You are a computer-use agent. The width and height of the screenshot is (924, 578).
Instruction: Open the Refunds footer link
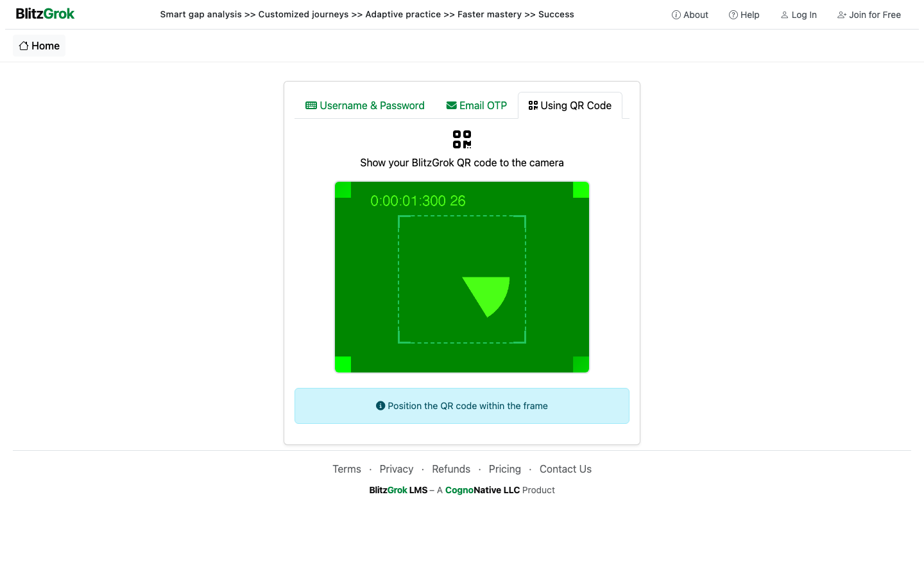(451, 469)
